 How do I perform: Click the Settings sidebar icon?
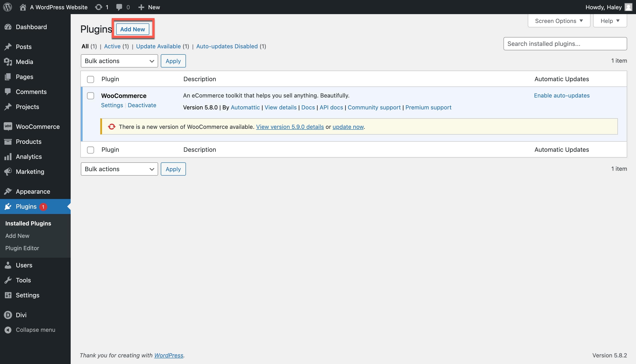pos(8,295)
